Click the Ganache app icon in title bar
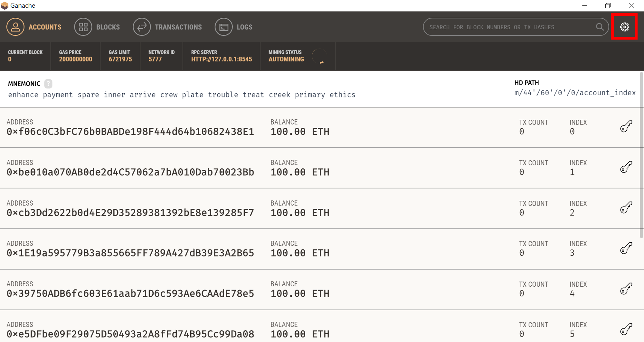Viewport: 644px width, 342px height. point(5,5)
